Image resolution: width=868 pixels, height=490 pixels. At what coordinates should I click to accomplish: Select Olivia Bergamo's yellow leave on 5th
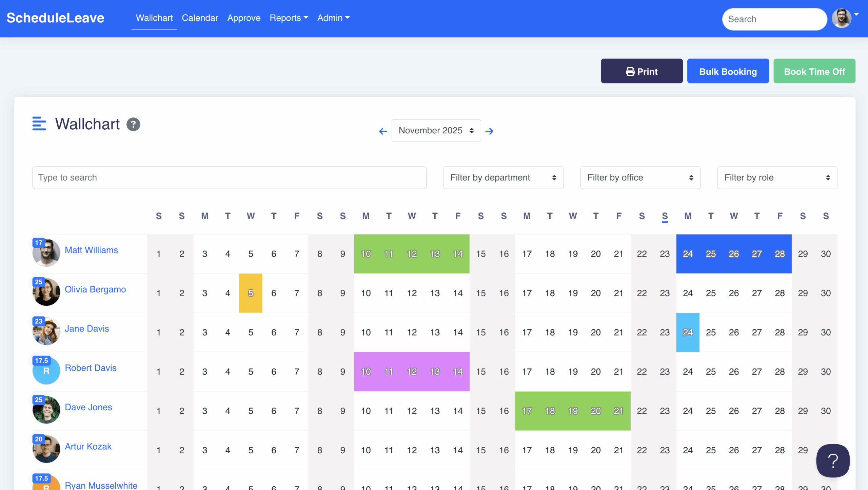[x=251, y=293]
